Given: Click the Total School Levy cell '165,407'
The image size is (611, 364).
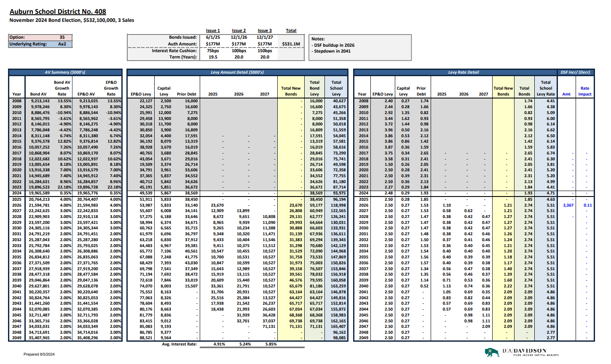Looking at the screenshot, I should click(x=338, y=327).
